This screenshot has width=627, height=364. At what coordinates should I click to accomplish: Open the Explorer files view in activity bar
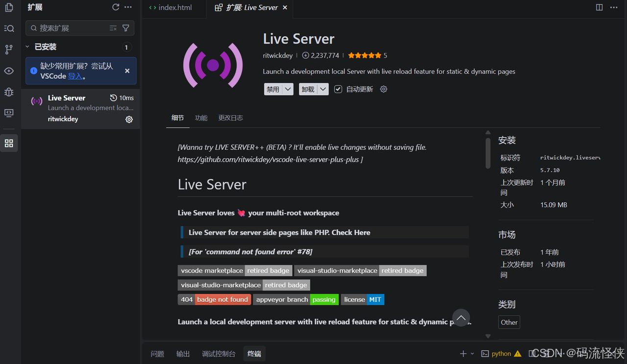(x=9, y=7)
